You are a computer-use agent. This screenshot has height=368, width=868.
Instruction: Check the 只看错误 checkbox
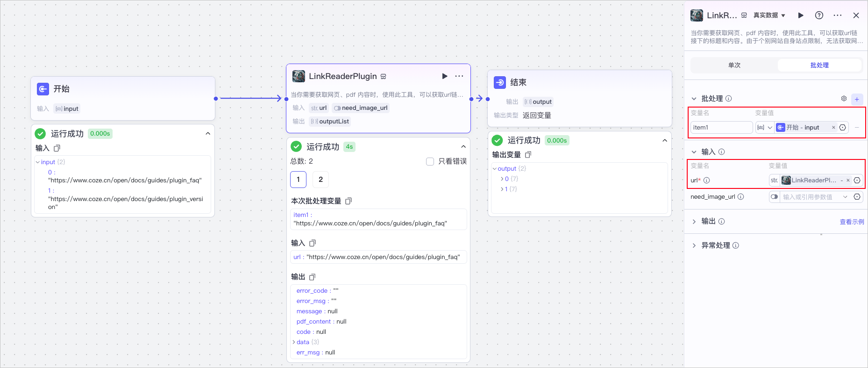(430, 161)
